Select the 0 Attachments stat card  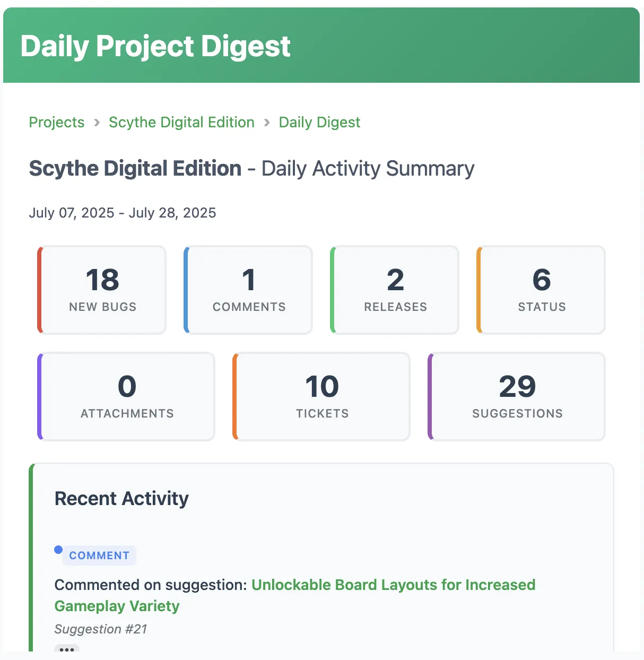pyautogui.click(x=126, y=397)
